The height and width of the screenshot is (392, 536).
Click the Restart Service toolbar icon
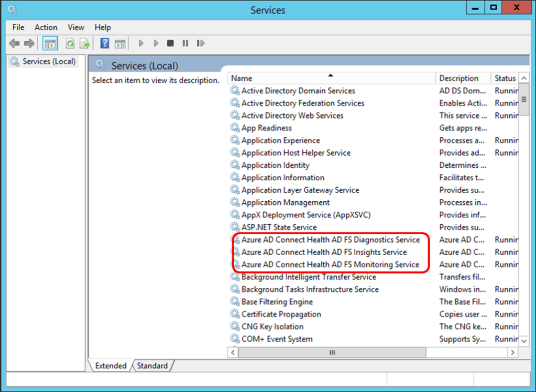[x=201, y=43]
